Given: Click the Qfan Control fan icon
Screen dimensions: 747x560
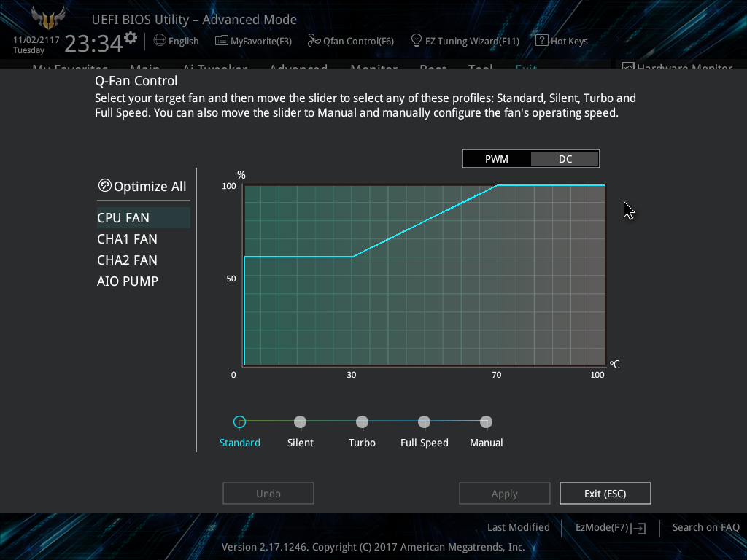Looking at the screenshot, I should click(314, 41).
